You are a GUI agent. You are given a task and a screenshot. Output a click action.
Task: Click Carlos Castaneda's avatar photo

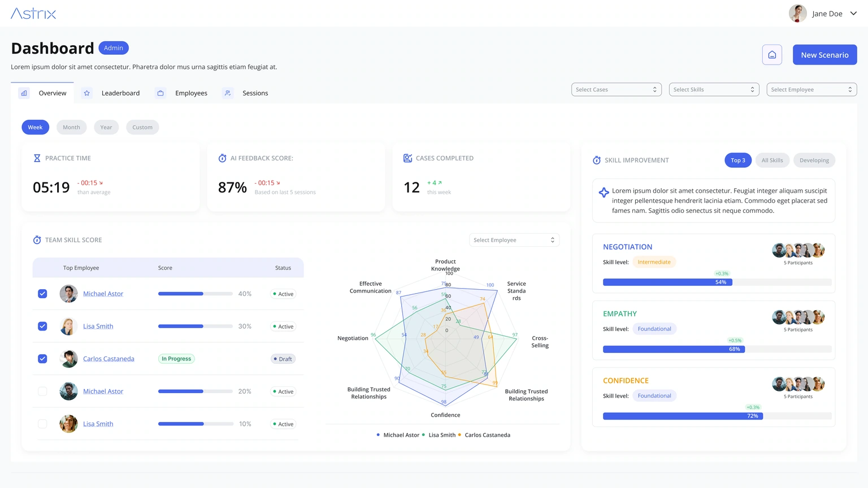click(x=68, y=359)
